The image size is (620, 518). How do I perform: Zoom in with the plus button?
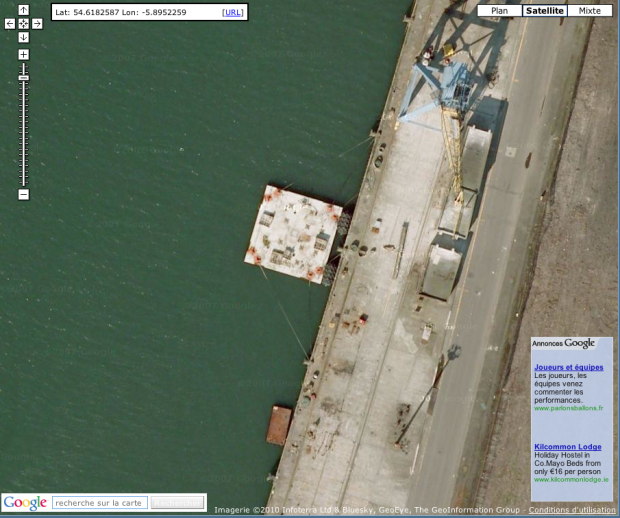pyautogui.click(x=23, y=54)
